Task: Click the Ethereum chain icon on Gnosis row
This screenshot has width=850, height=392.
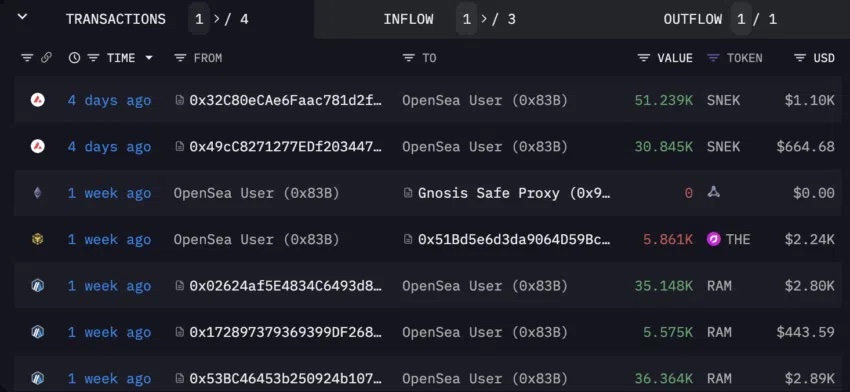Action: coord(37,192)
